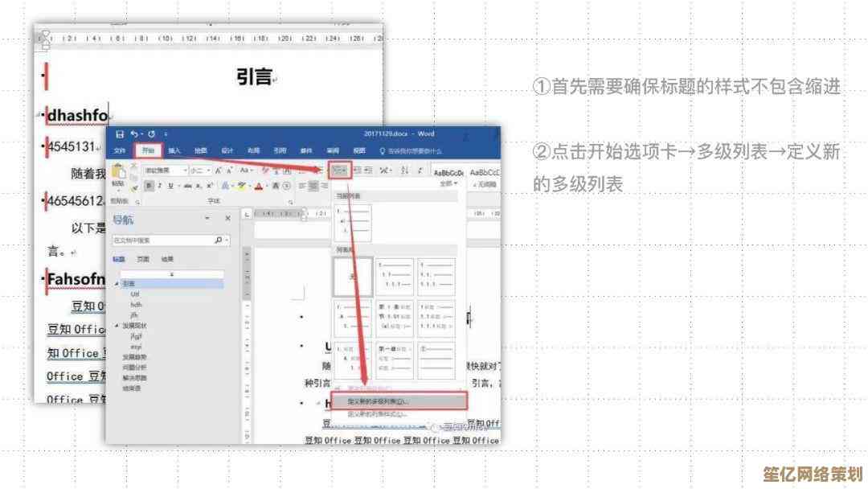Click the Increase Font Size icon
Image resolution: width=868 pixels, height=489 pixels.
click(x=218, y=170)
